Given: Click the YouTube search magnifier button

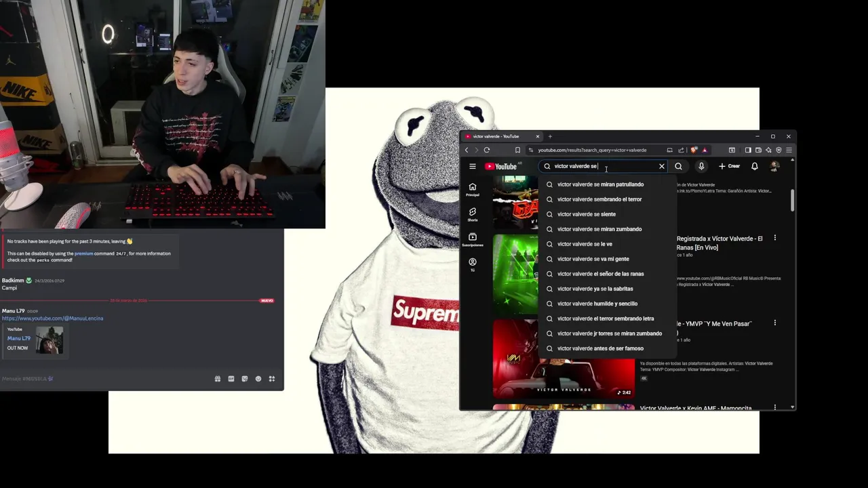Looking at the screenshot, I should pos(678,166).
